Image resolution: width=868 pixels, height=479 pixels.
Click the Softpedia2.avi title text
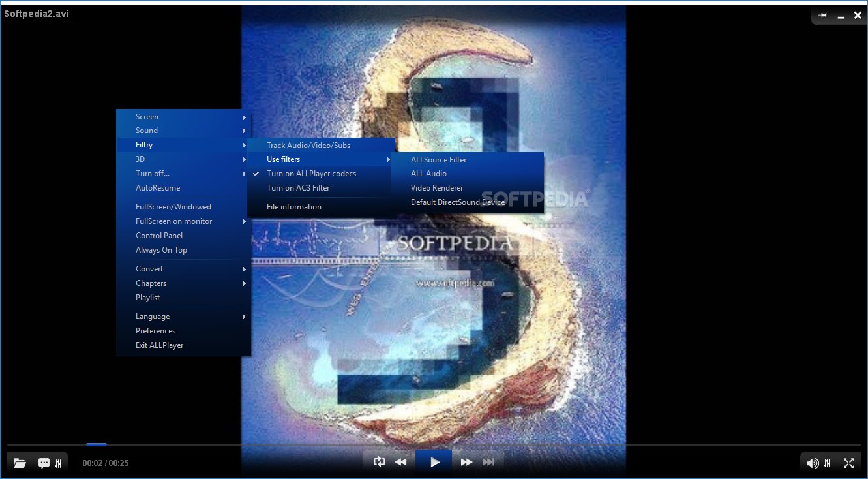[x=37, y=14]
